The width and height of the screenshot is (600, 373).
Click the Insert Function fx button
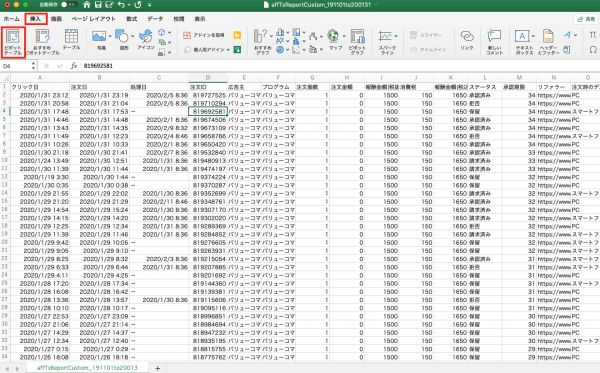pyautogui.click(x=74, y=66)
